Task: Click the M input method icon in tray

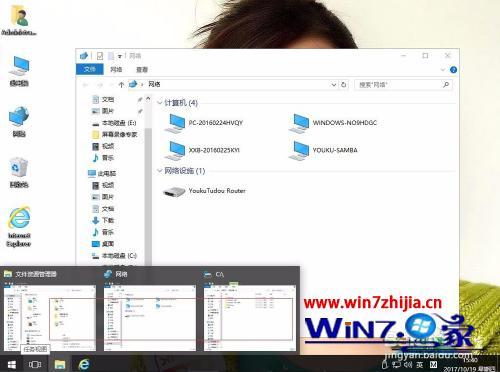Action: (434, 365)
